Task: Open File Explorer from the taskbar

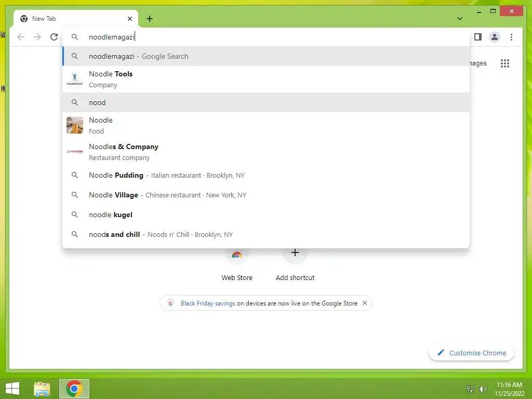Action: click(x=42, y=389)
